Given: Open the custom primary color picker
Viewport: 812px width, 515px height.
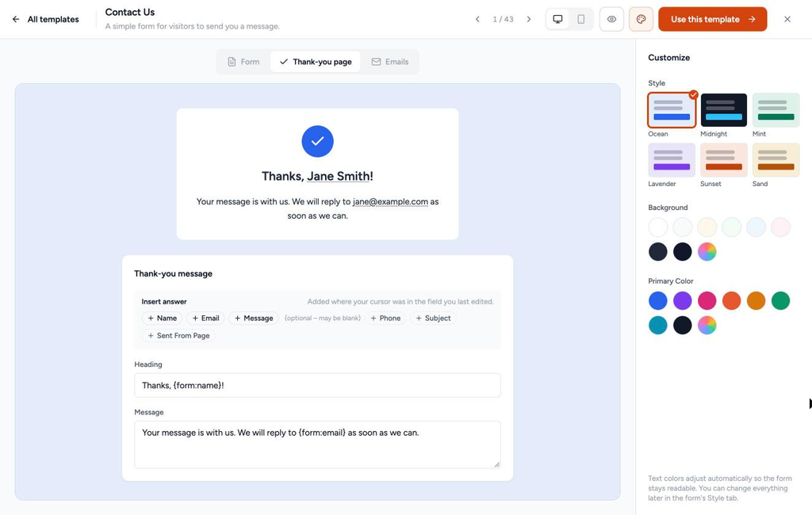Looking at the screenshot, I should (707, 326).
